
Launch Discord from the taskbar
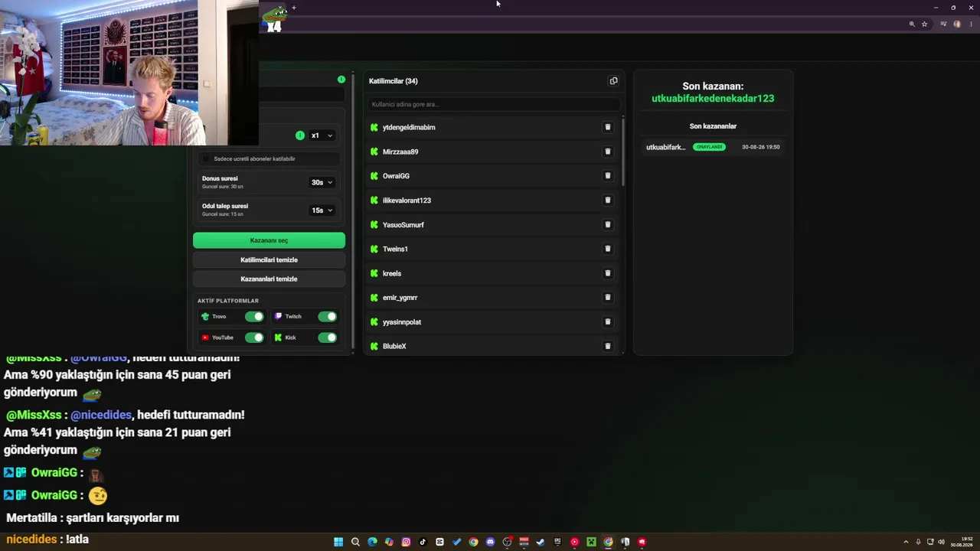tap(490, 542)
